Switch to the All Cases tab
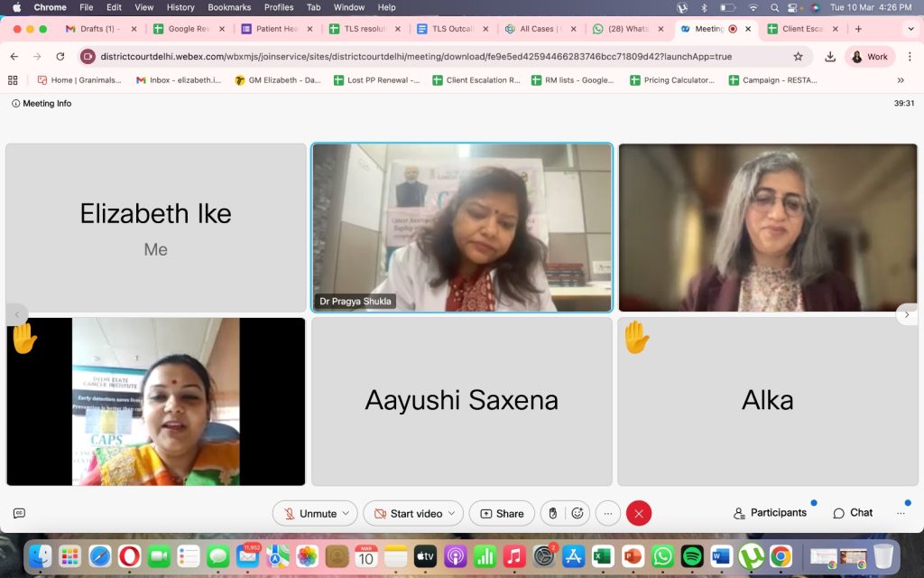This screenshot has height=578, width=924. coord(540,28)
